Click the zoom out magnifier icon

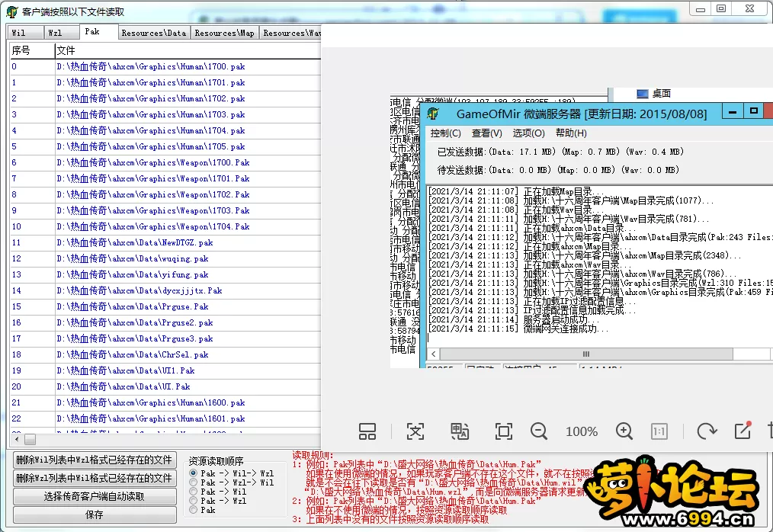pyautogui.click(x=539, y=431)
